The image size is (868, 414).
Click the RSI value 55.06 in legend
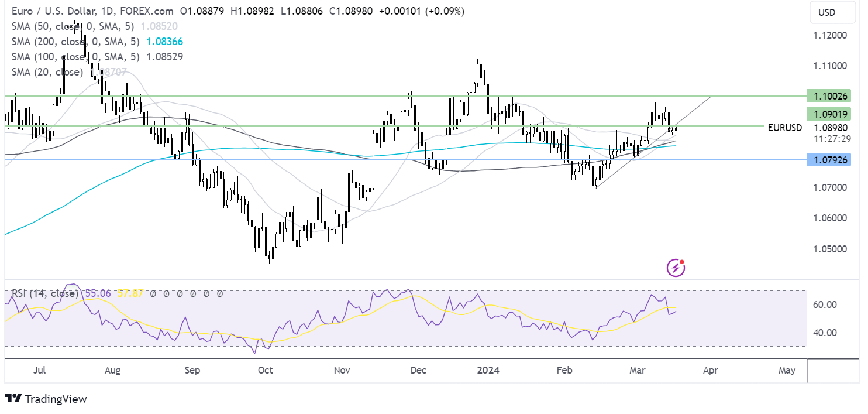coord(99,293)
